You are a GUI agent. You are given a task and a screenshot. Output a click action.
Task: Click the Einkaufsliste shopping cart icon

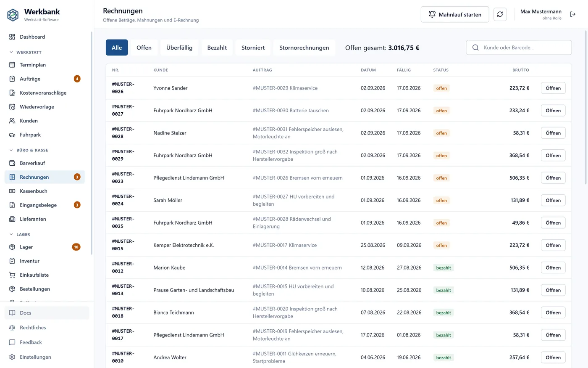pyautogui.click(x=12, y=275)
